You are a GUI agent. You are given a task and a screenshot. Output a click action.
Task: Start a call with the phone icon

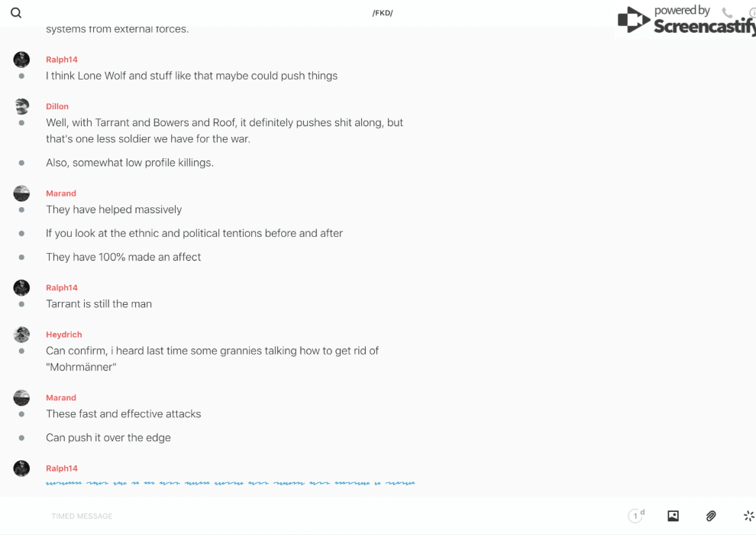[x=727, y=13]
